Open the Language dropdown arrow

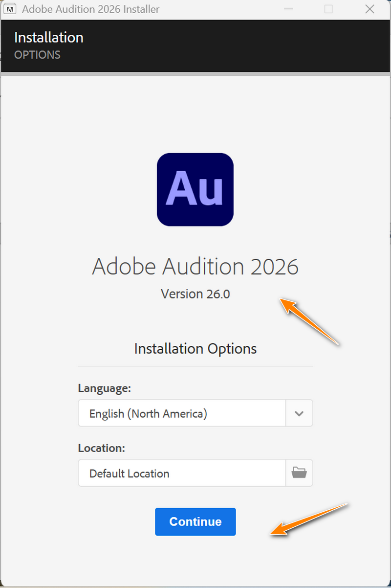(299, 413)
